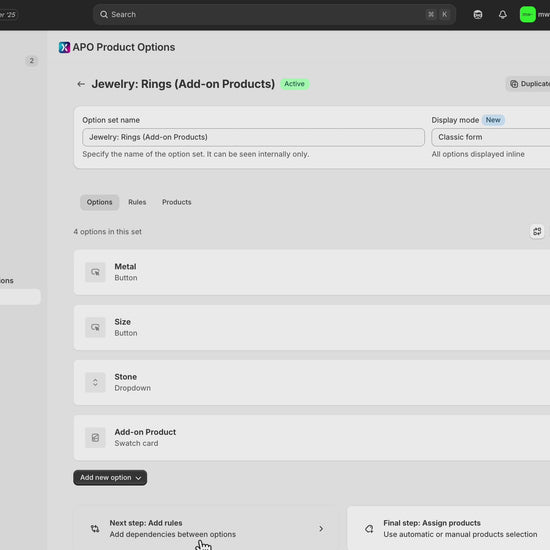Click the Metal option button-type icon
This screenshot has width=550, height=550.
(x=95, y=272)
